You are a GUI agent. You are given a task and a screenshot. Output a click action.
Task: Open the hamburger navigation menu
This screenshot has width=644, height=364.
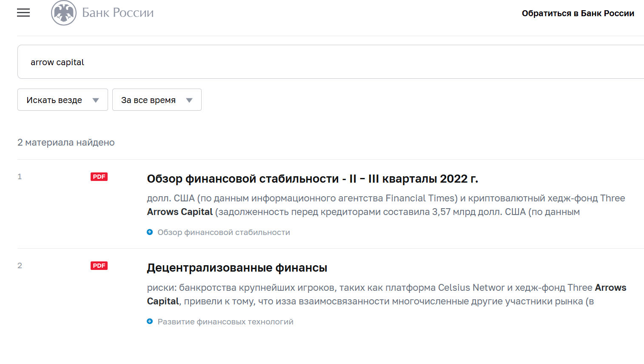point(23,12)
